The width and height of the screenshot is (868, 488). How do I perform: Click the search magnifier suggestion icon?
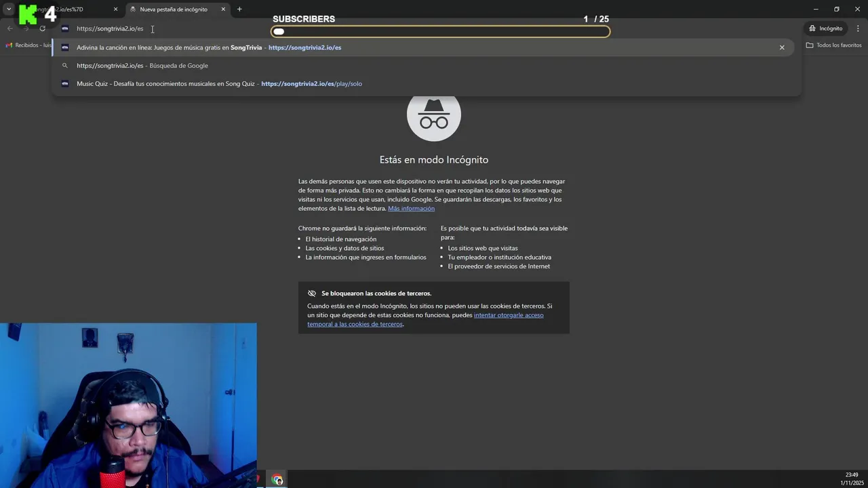click(65, 66)
